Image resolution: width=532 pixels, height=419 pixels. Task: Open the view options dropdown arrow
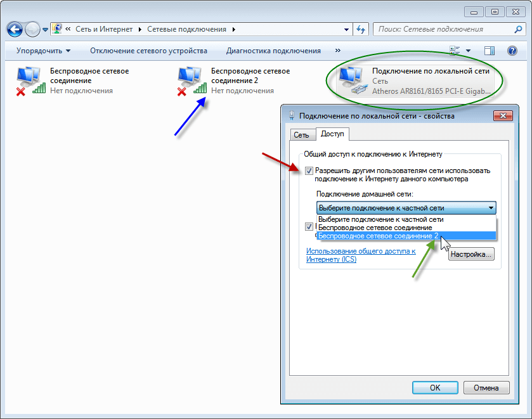[468, 51]
